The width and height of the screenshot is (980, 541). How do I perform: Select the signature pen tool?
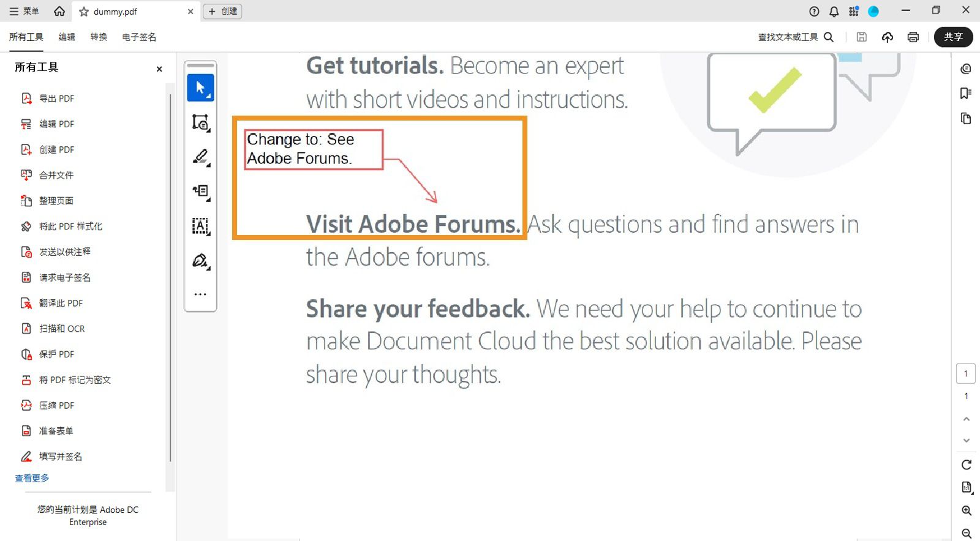200,261
